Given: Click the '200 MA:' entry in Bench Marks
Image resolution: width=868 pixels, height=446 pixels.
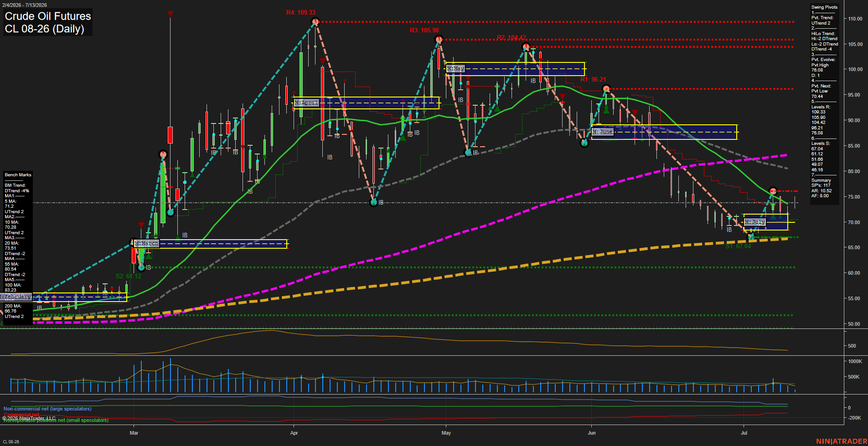Looking at the screenshot, I should coord(13,306).
